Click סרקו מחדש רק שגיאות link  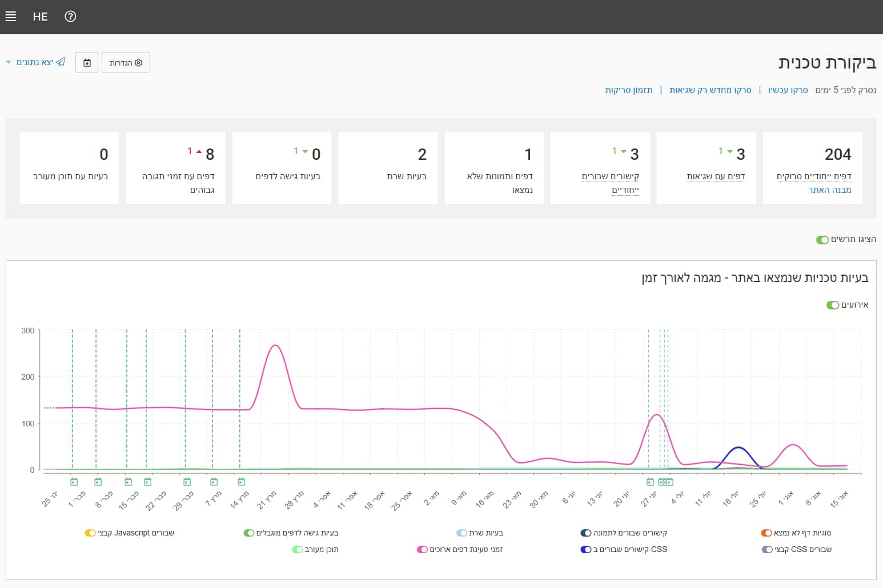(710, 90)
